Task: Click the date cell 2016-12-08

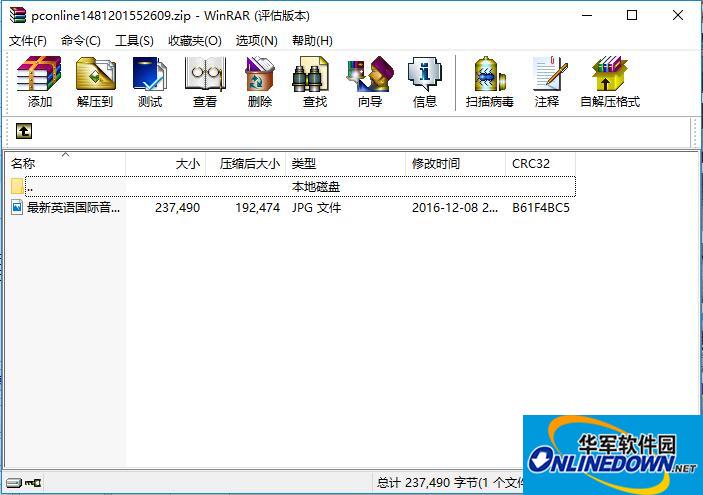Action: pyautogui.click(x=455, y=208)
